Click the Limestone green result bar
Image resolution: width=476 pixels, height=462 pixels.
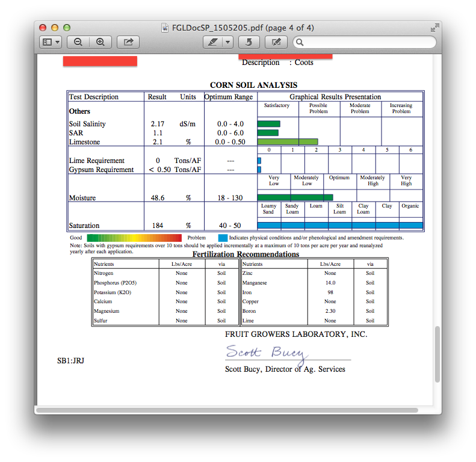tap(287, 142)
